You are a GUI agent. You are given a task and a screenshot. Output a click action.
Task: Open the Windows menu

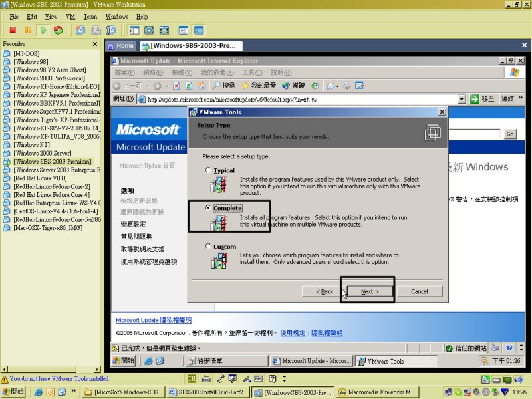(x=117, y=17)
